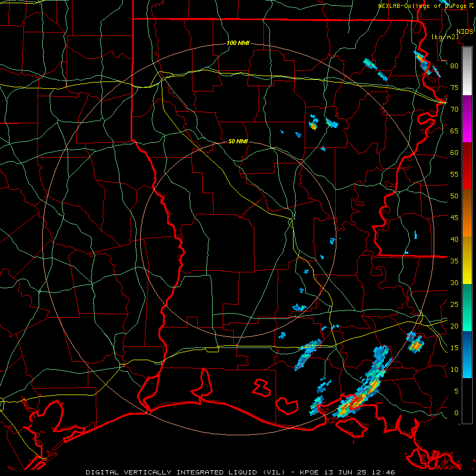The height and width of the screenshot is (476, 476).
Task: Click the white-gray segment of the color bar
Action: [x=468, y=71]
